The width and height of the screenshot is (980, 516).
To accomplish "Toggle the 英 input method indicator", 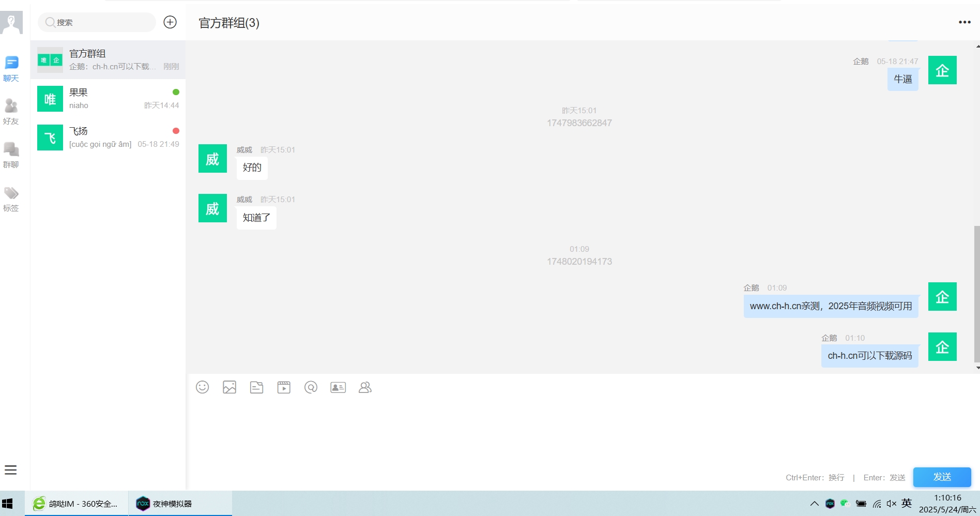I will coord(907,504).
